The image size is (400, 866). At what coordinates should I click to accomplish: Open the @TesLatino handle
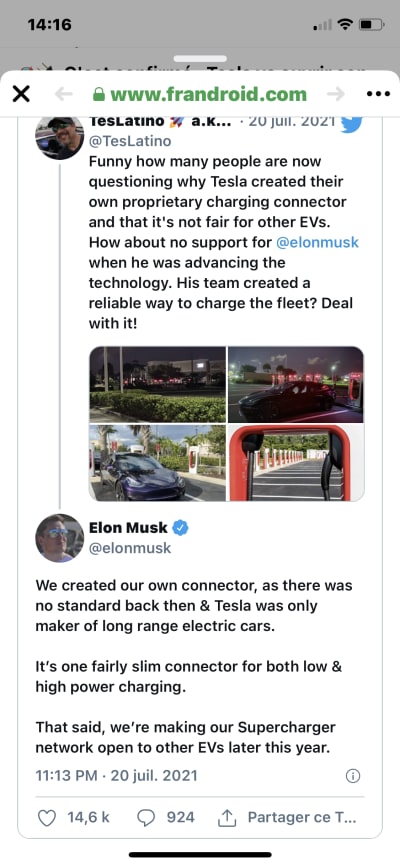(x=130, y=141)
